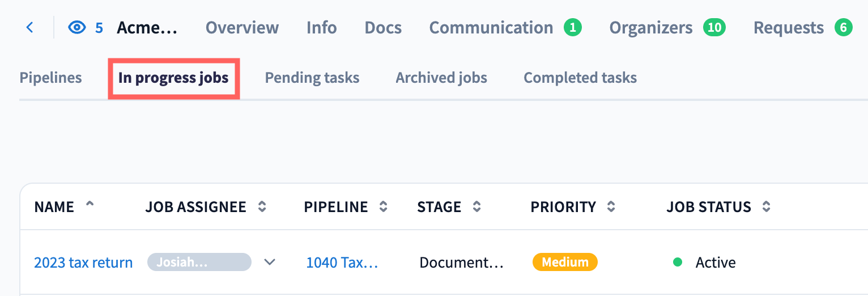
Task: Sort by Job Assignee column
Action: (x=262, y=207)
